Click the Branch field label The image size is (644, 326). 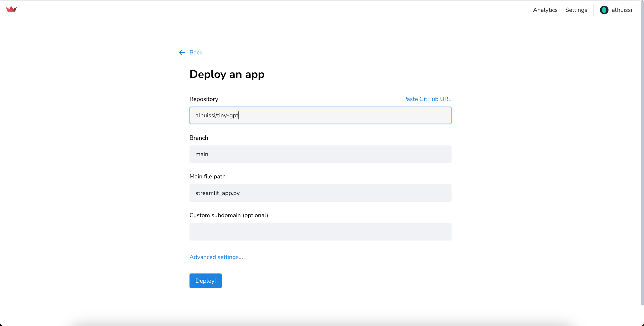199,138
